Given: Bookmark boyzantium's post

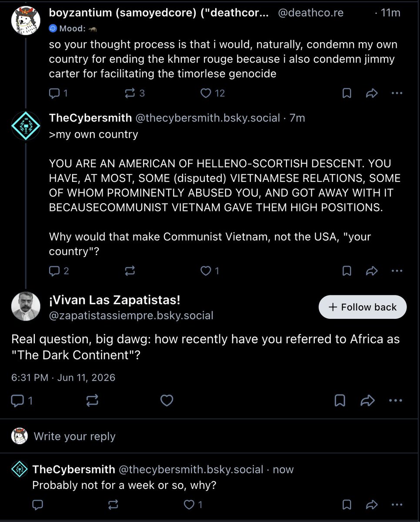Looking at the screenshot, I should (x=347, y=93).
